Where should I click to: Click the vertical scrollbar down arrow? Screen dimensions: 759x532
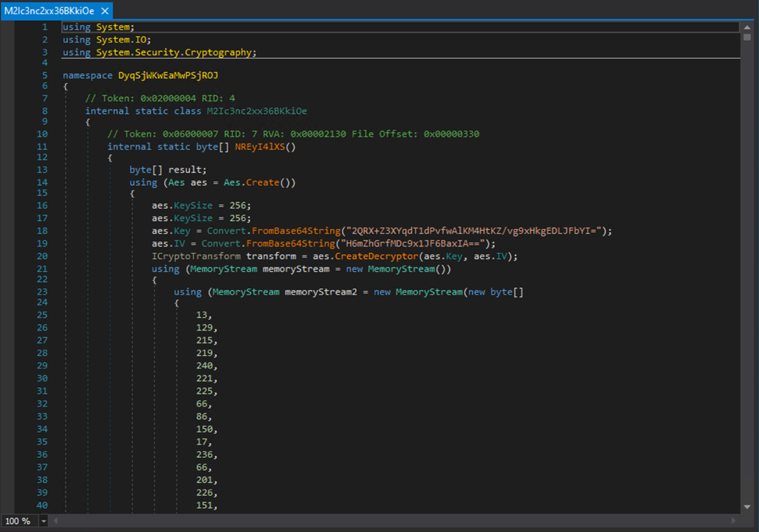point(748,507)
